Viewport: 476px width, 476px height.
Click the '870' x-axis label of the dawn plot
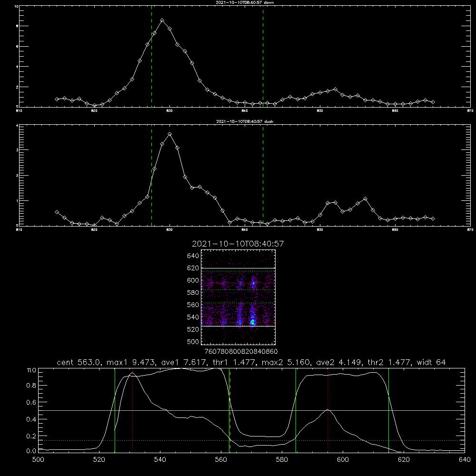pyautogui.click(x=470, y=111)
